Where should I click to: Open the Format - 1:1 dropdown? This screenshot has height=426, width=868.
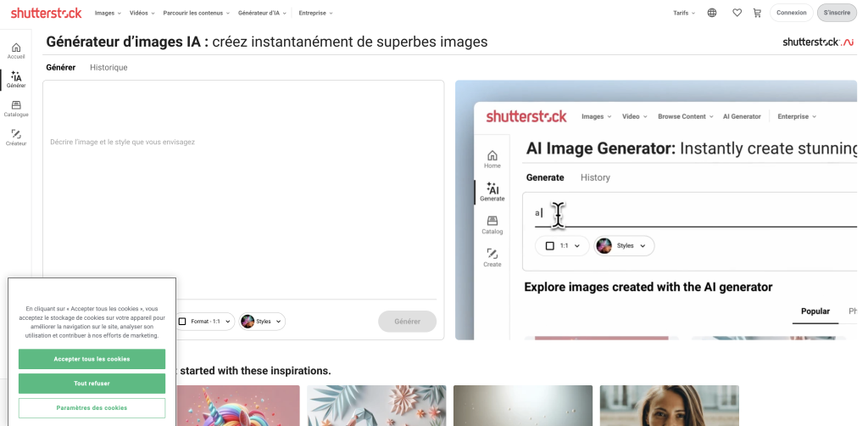pos(204,322)
